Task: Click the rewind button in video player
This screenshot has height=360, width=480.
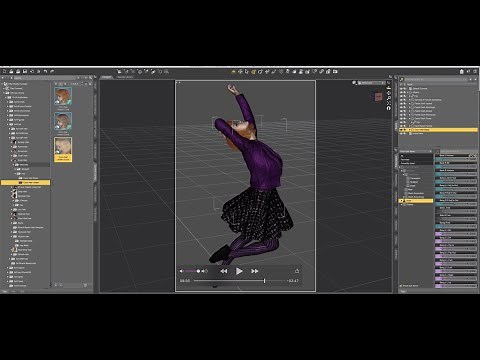Action: tap(224, 271)
